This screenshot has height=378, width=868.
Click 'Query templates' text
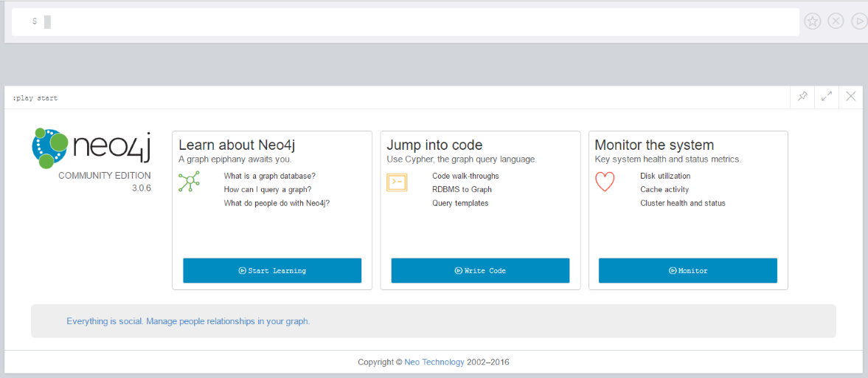coord(460,203)
